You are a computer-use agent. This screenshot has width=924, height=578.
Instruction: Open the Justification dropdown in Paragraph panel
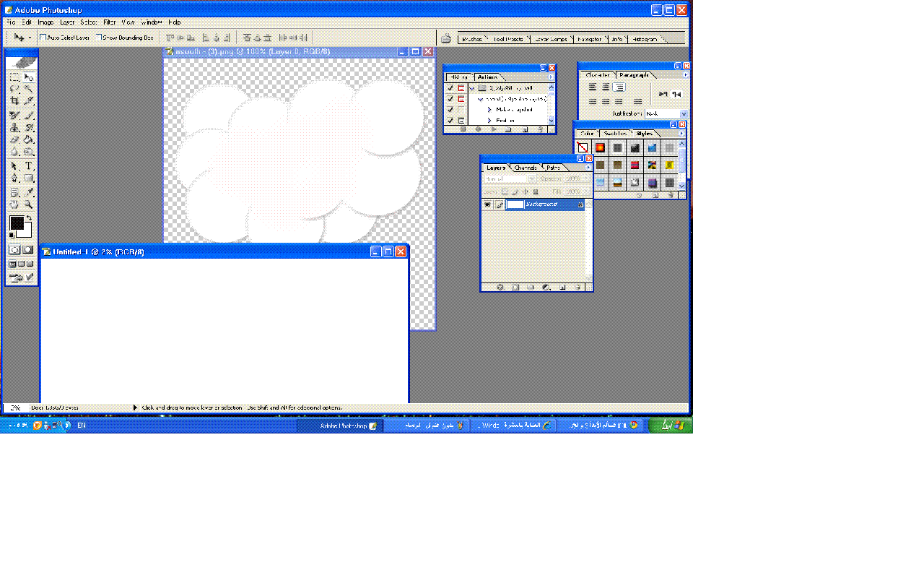(x=684, y=113)
